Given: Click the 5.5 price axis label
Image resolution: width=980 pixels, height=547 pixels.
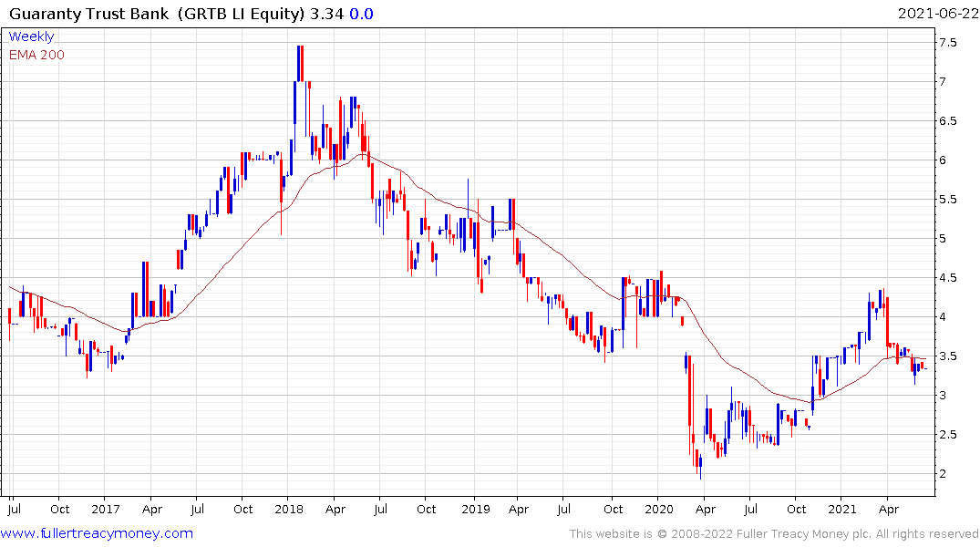Looking at the screenshot, I should click(947, 200).
